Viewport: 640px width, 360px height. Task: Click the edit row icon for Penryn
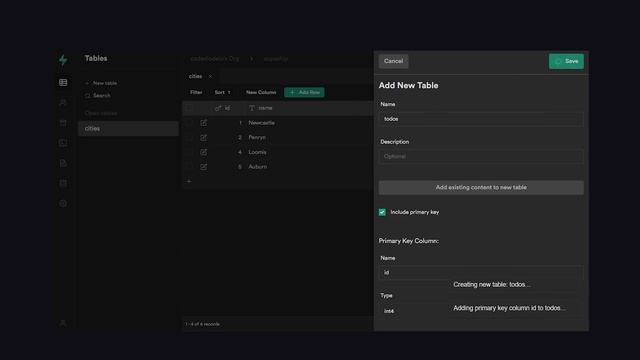click(203, 138)
